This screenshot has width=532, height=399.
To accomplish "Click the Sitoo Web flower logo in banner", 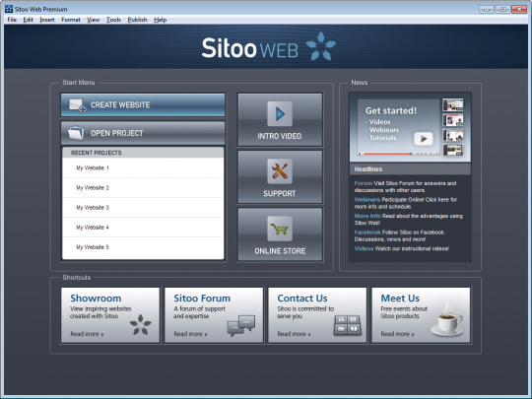I will click(x=320, y=46).
